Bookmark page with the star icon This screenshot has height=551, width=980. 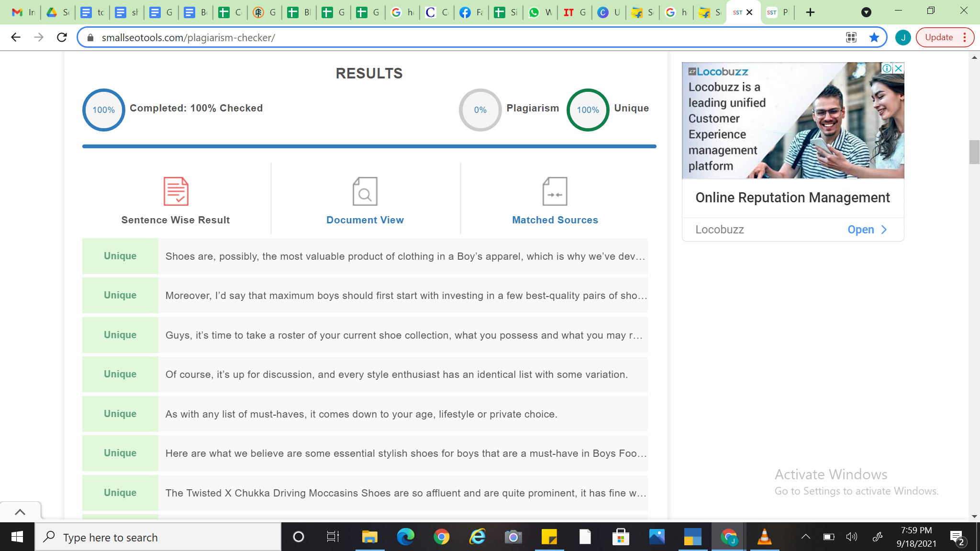pyautogui.click(x=874, y=37)
